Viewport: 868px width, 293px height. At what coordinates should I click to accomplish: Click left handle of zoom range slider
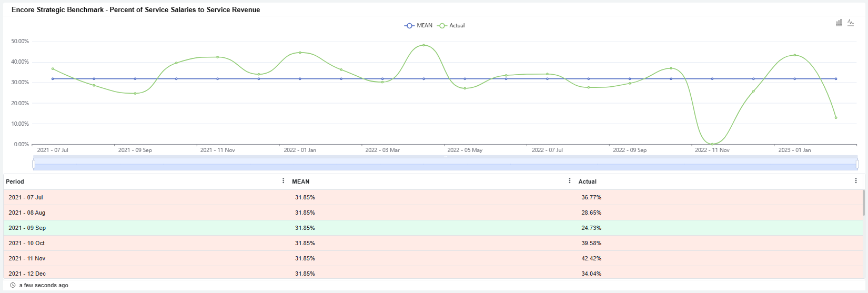click(x=34, y=164)
